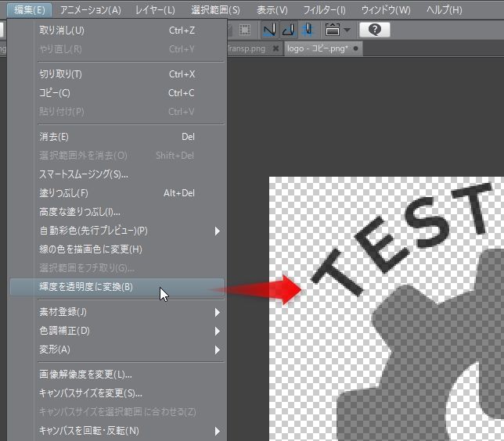This screenshot has height=441, width=504.
Task: Click the disabled 貼り付け(P) entry
Action: coord(117,112)
